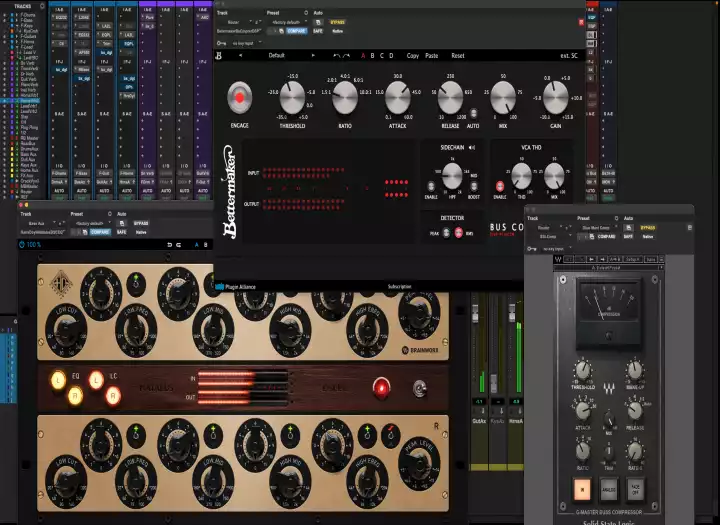Click the Waves previous preset arrow

click(x=591, y=260)
